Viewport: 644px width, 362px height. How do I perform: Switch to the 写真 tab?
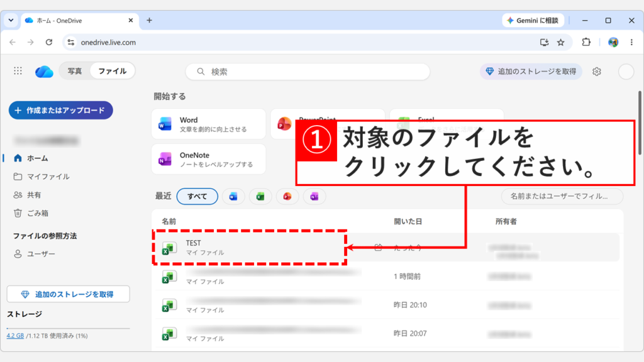(x=75, y=71)
